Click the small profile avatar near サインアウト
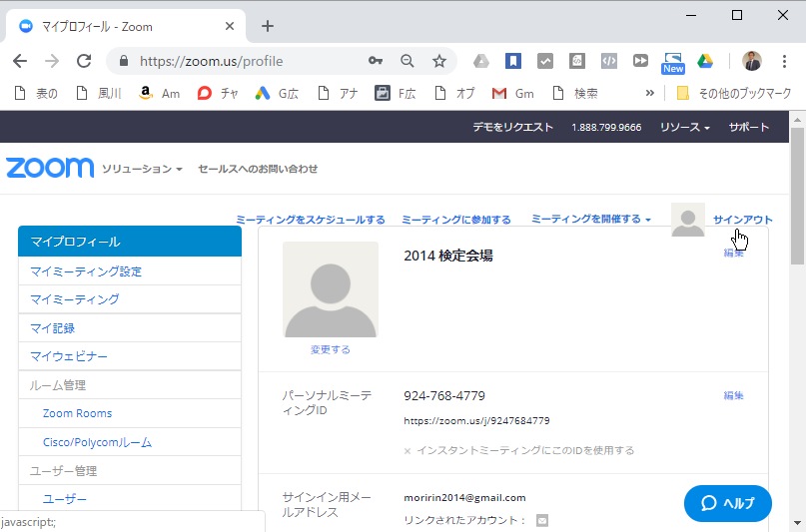This screenshot has width=806, height=532. tap(688, 220)
